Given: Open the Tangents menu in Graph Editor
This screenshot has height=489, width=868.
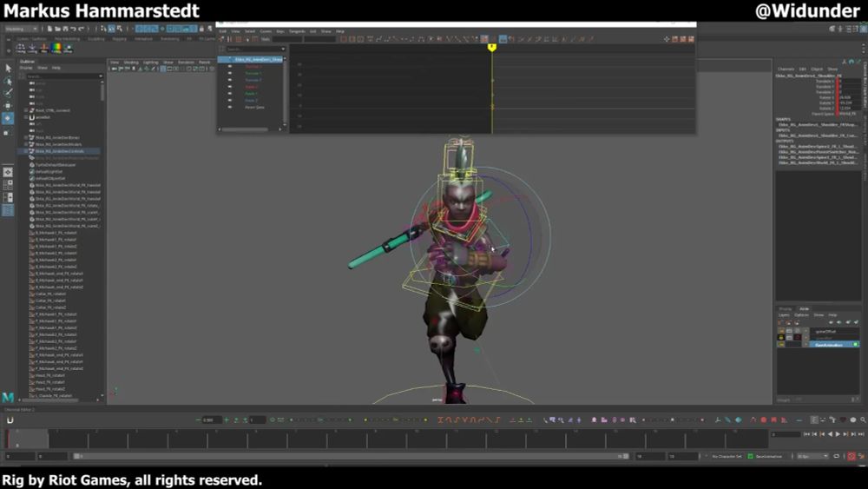Looking at the screenshot, I should pyautogui.click(x=297, y=31).
